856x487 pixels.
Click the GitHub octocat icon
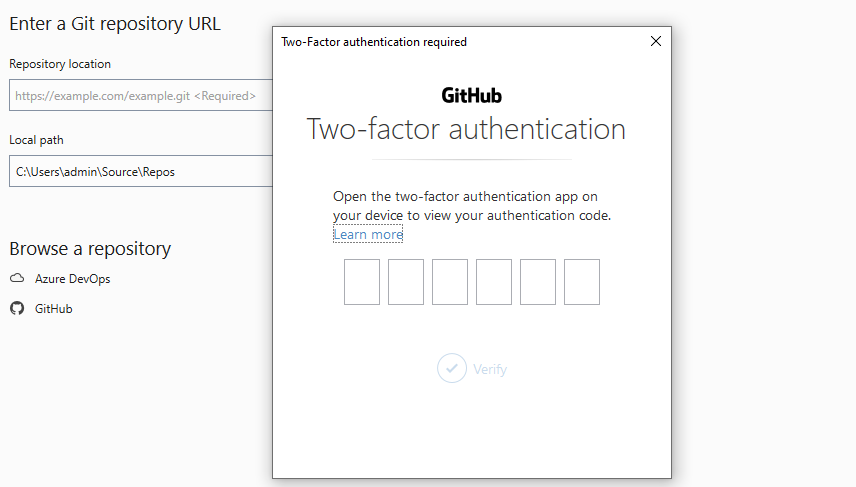tap(17, 308)
